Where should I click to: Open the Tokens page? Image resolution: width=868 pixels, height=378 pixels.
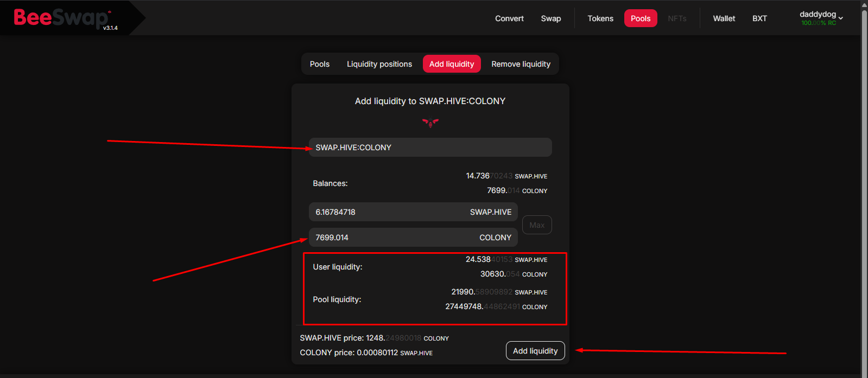(x=600, y=18)
